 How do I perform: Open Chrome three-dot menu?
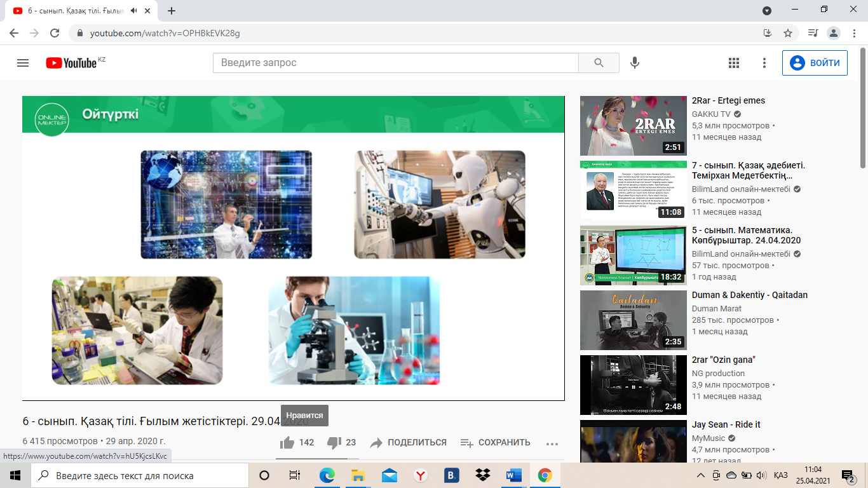(x=854, y=33)
